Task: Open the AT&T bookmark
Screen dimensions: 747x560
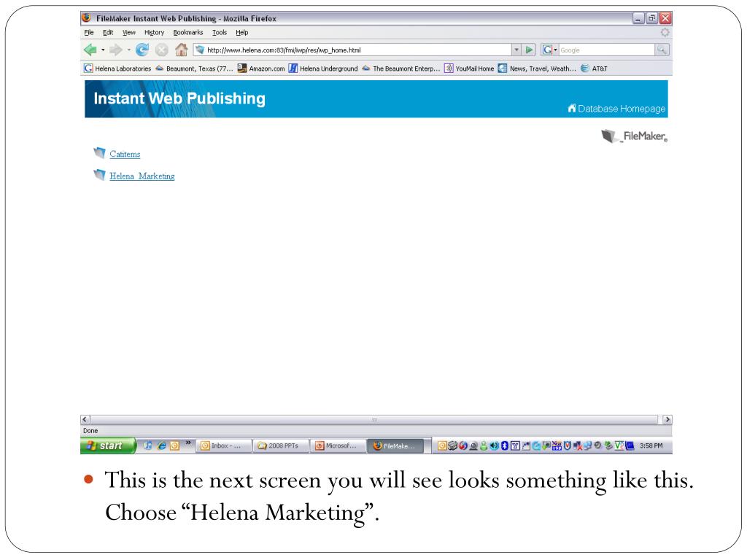Action: point(594,69)
